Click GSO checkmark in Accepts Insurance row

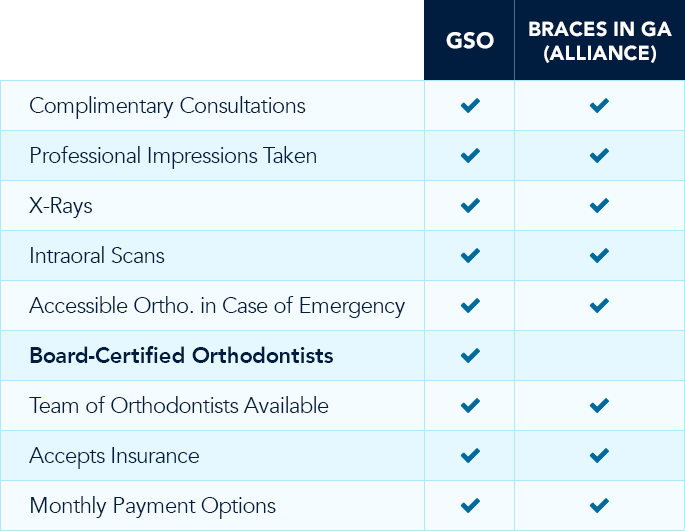[470, 455]
